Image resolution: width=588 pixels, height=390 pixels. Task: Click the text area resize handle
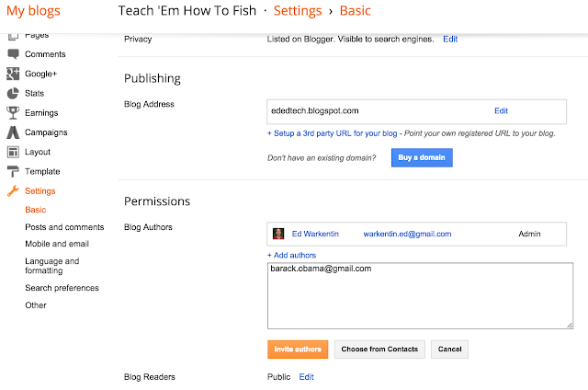570,326
